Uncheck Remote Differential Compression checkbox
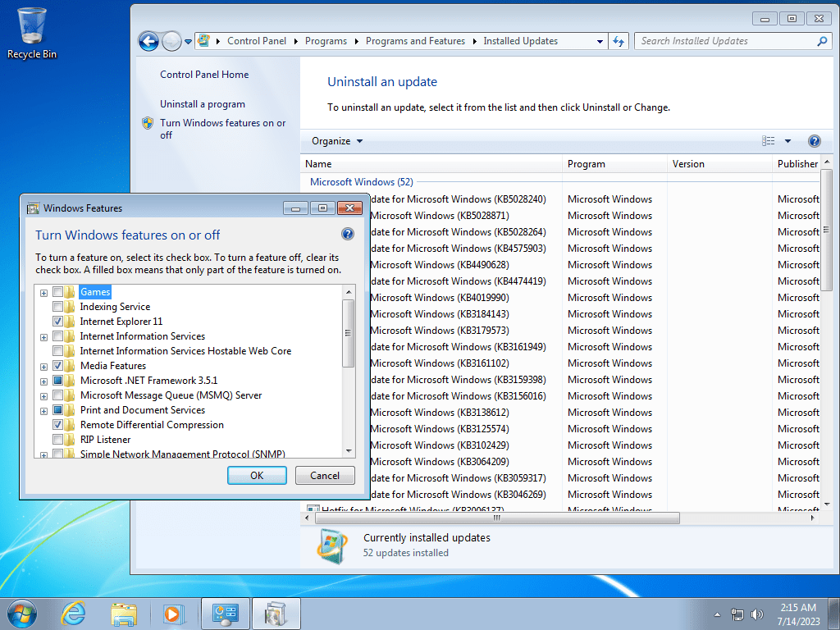Viewport: 840px width, 630px height. coord(58,425)
